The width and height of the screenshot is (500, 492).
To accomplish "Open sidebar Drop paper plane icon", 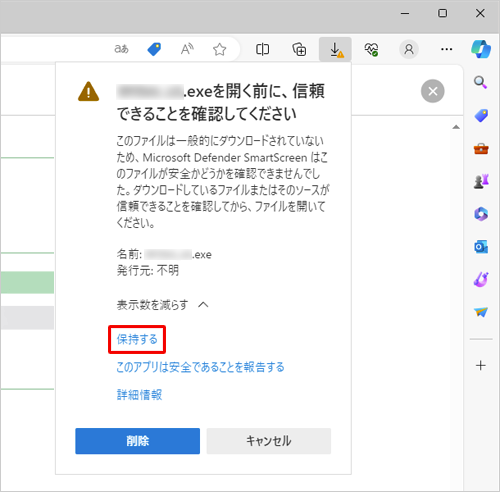I will click(x=481, y=312).
